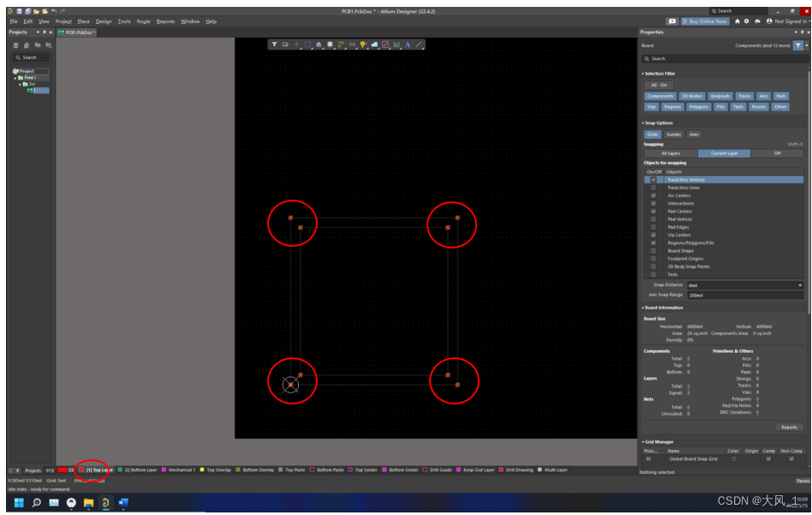The width and height of the screenshot is (812, 515).
Task: Click the Selection Filter funnel in active bar
Action: point(274,45)
